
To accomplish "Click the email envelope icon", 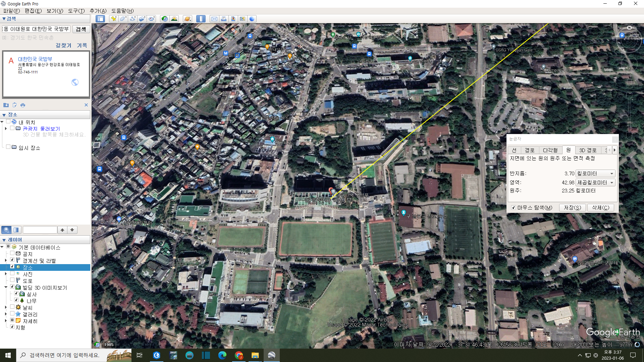I will (x=214, y=19).
